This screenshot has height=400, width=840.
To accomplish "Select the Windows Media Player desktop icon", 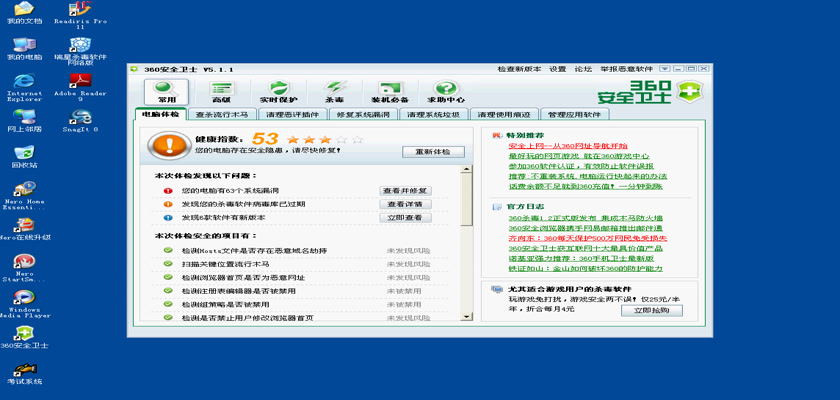I will pos(24,304).
